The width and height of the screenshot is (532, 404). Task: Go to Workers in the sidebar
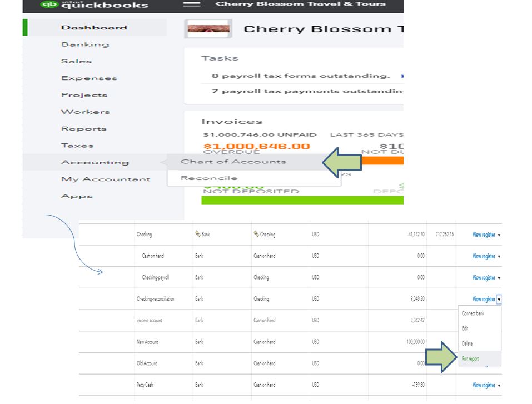coord(86,112)
